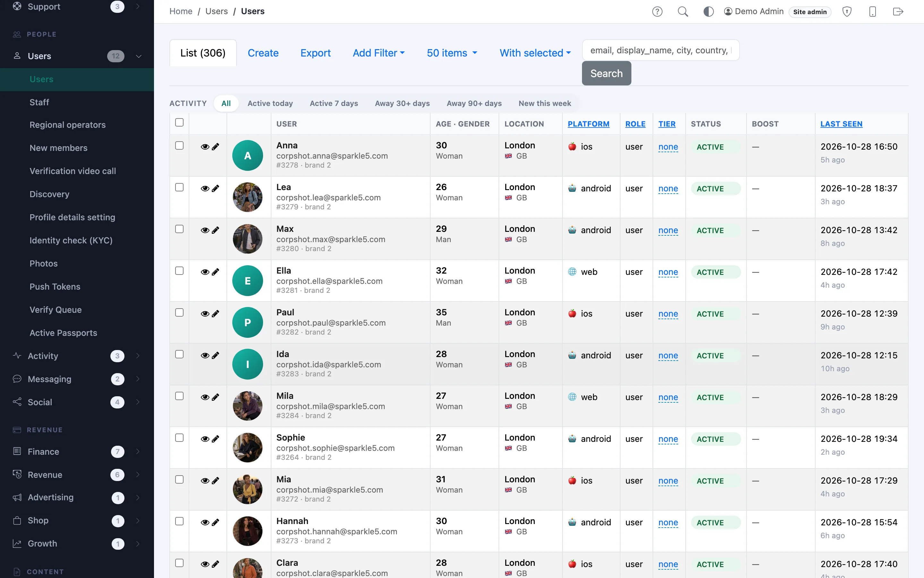Screen dimensions: 924x578
Task: Collapse the Users sidebar section
Action: (x=77, y=56)
